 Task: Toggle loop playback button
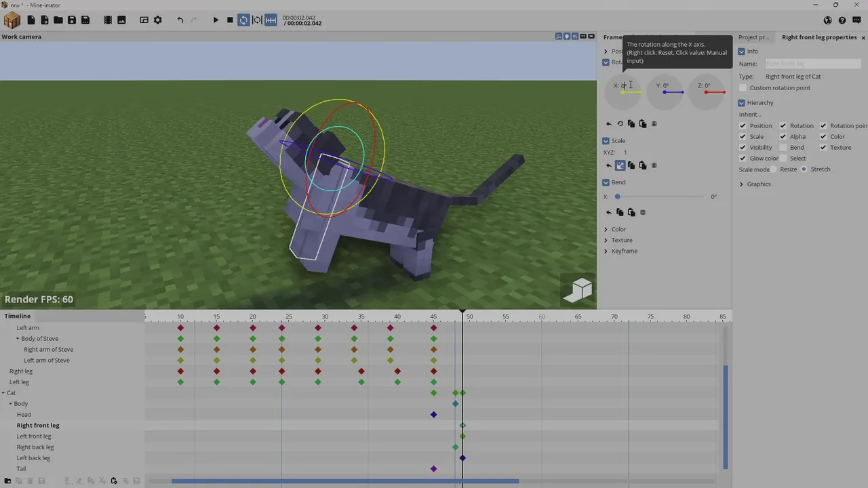coord(243,20)
